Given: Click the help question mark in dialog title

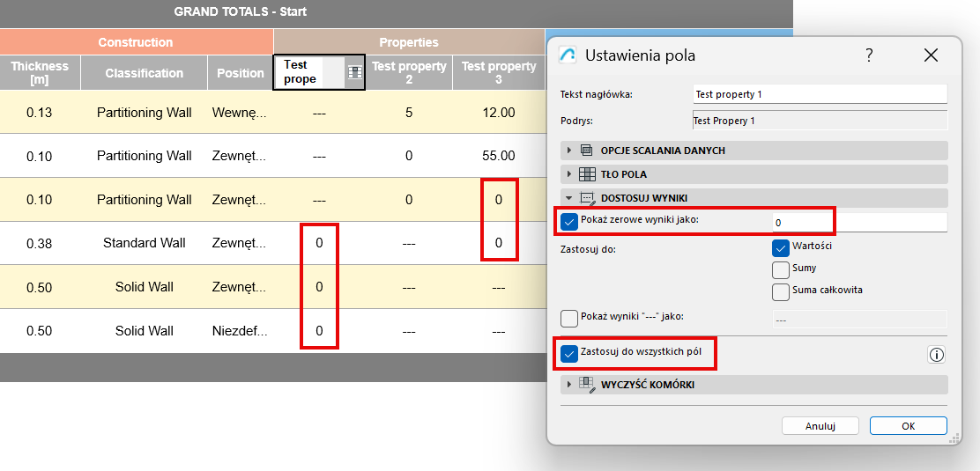Looking at the screenshot, I should [869, 55].
